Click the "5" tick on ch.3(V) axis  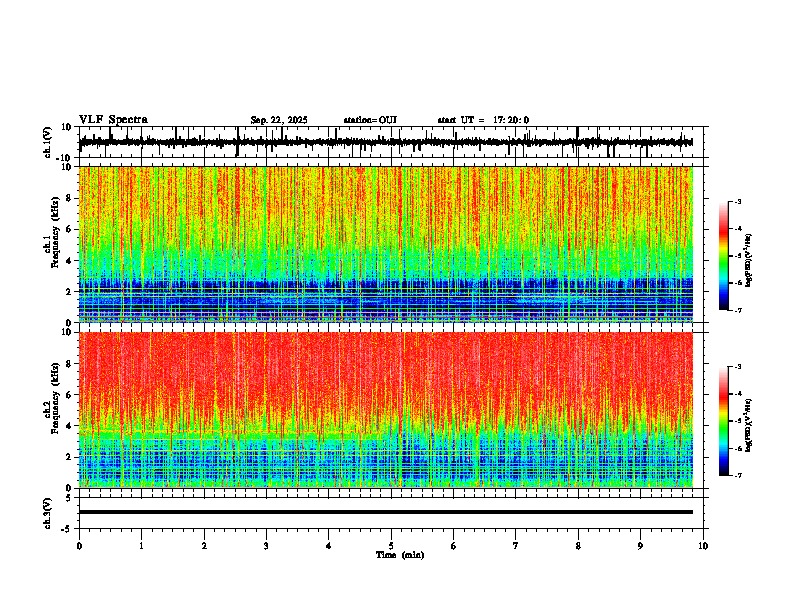coord(70,498)
